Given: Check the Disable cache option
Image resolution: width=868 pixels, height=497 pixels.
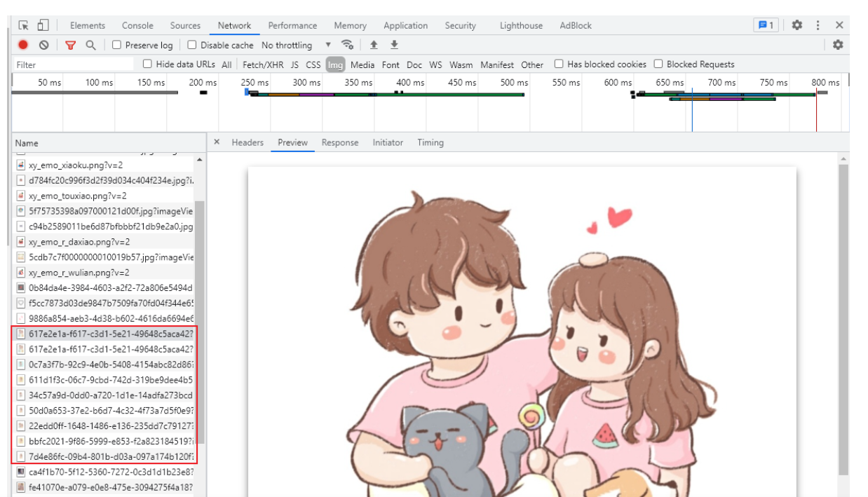Looking at the screenshot, I should coord(192,45).
